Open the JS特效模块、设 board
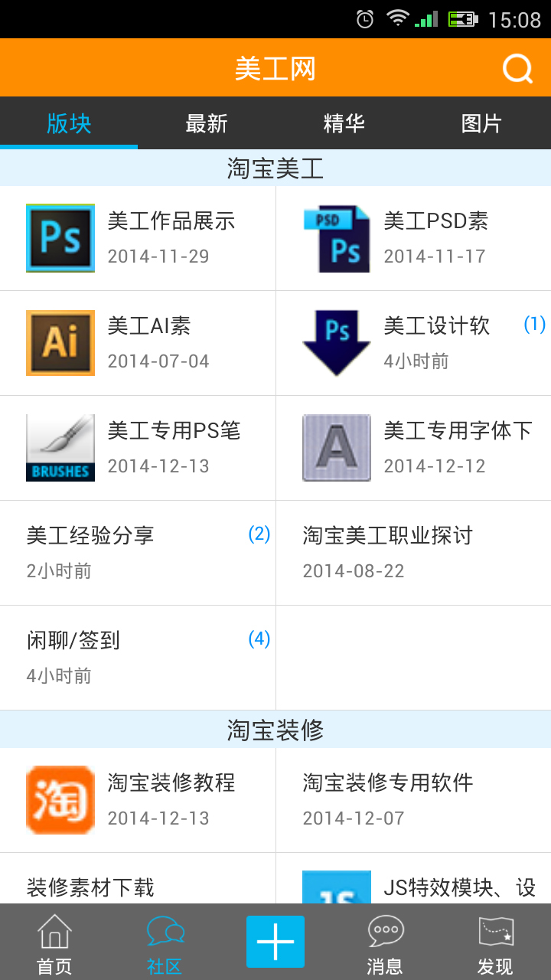The image size is (551, 980). pyautogui.click(x=413, y=878)
